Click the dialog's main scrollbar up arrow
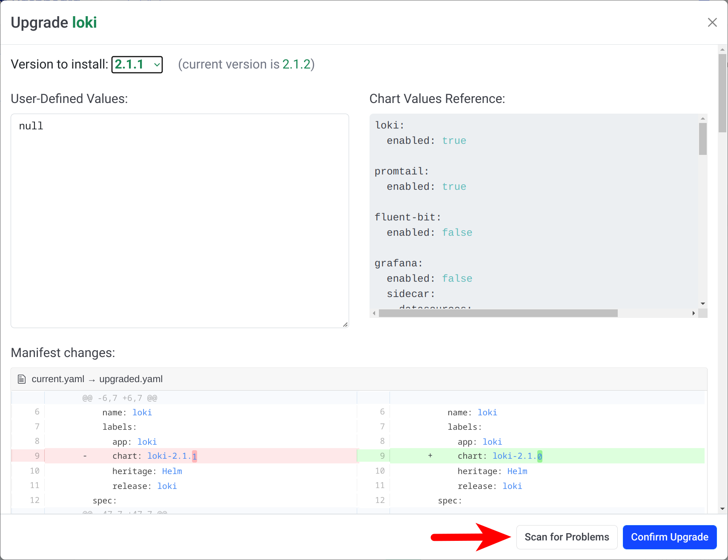This screenshot has width=728, height=560. pos(722,49)
